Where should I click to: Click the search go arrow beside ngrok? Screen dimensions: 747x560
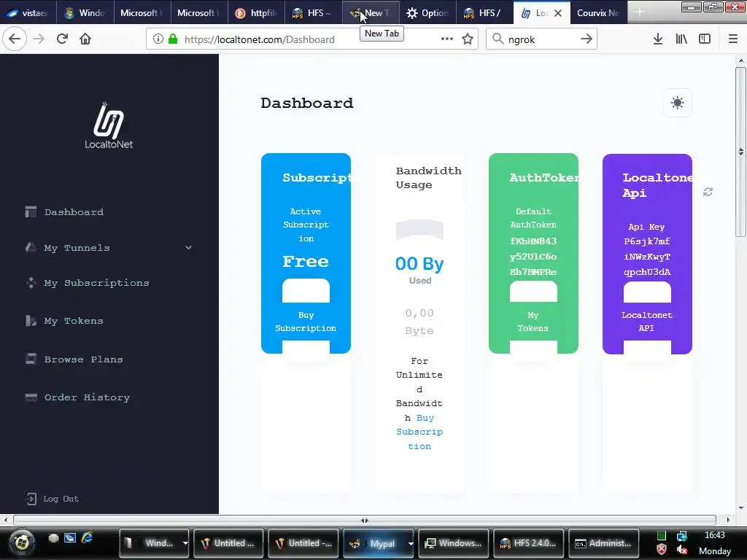pos(587,39)
